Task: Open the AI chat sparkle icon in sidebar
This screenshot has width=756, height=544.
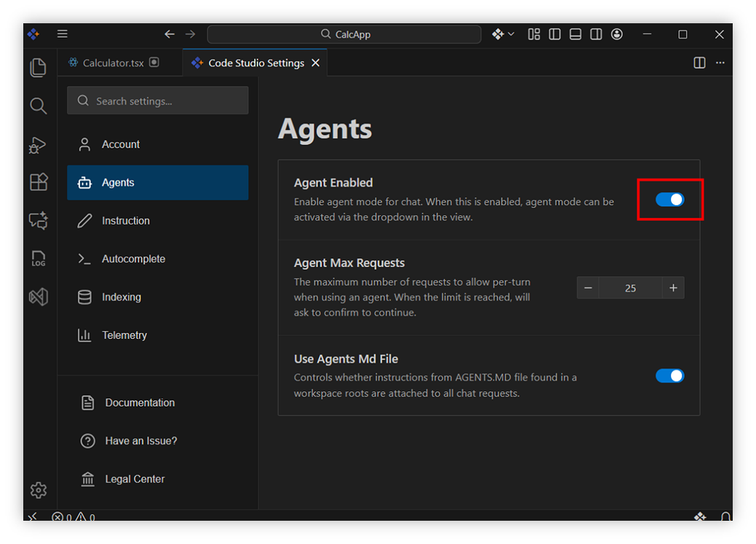Action: 38,220
